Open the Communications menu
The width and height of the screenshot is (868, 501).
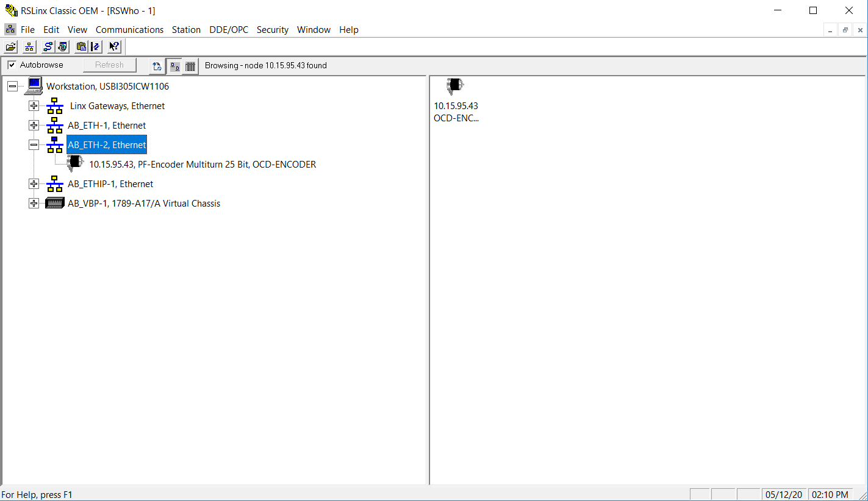(x=129, y=29)
